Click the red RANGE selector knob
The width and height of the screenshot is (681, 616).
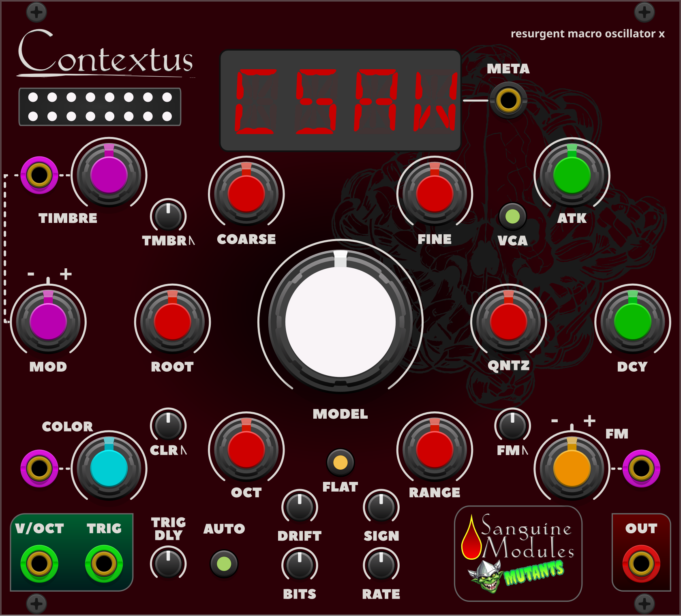(435, 449)
